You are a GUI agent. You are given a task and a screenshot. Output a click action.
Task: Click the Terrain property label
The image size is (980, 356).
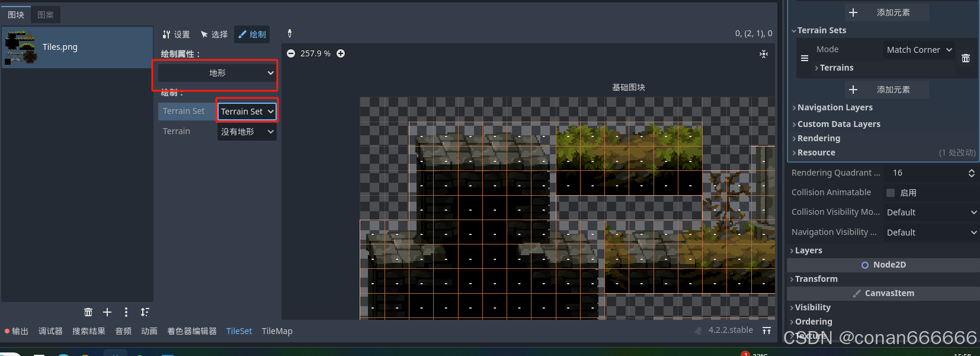tap(177, 131)
